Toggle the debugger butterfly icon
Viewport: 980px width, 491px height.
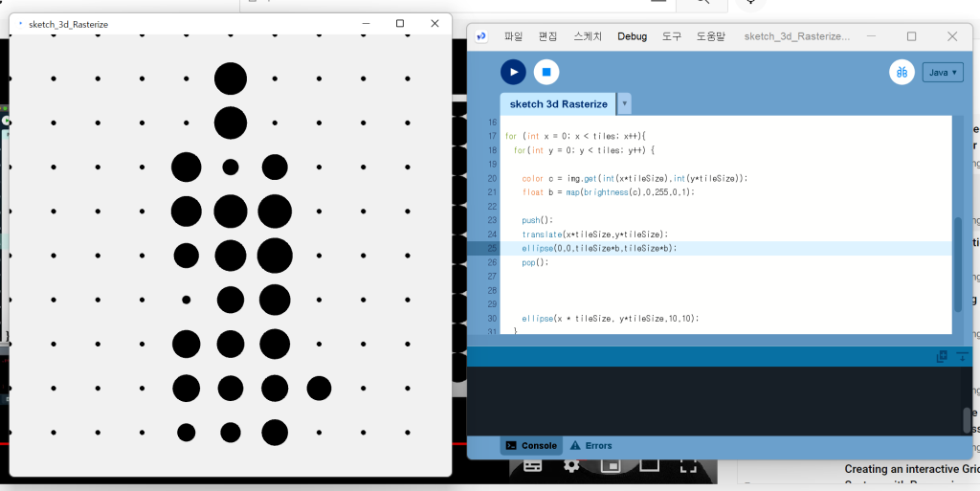tap(902, 72)
